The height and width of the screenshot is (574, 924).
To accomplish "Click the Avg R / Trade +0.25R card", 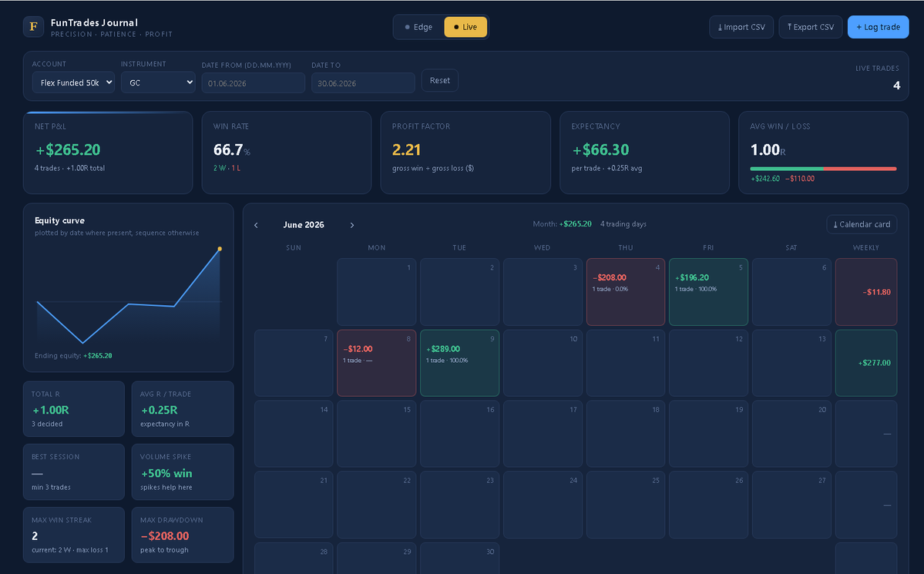I will pyautogui.click(x=183, y=409).
